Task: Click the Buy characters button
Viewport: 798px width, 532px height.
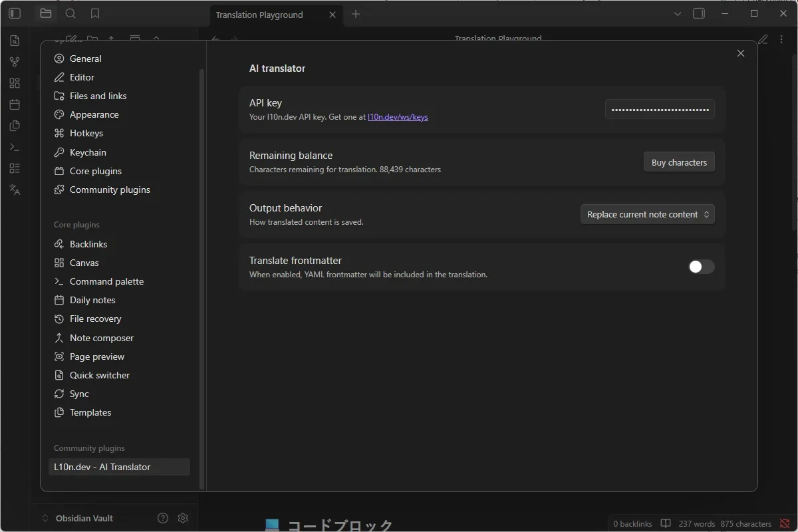Action: [679, 162]
